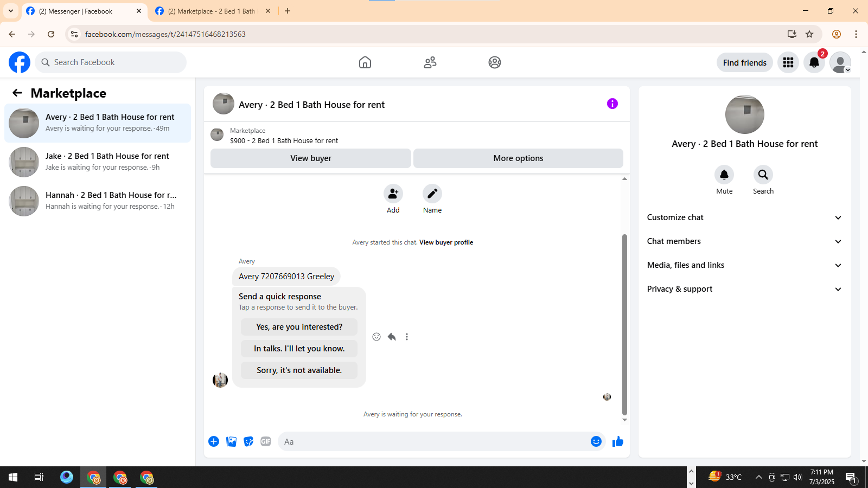
Task: Expand Customize chat section
Action: coord(745,217)
